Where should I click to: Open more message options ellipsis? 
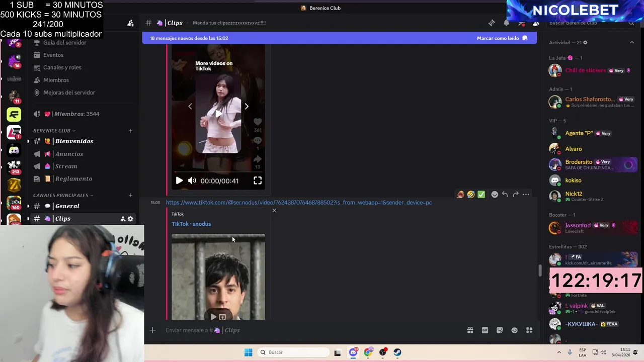click(x=526, y=195)
